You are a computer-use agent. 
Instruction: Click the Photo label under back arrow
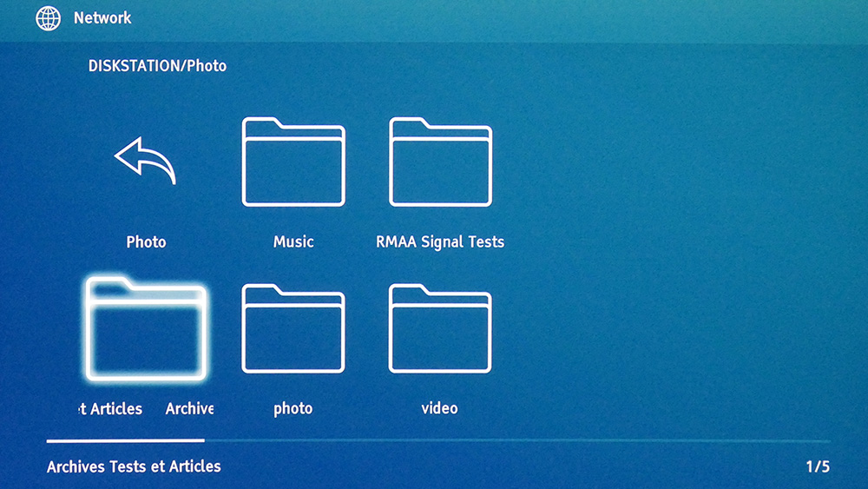146,242
